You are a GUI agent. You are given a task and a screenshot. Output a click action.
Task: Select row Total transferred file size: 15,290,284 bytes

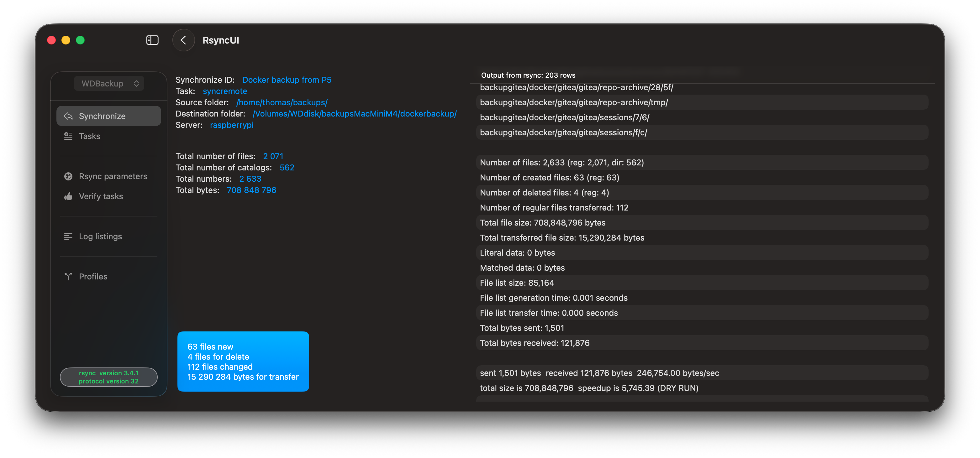tap(702, 237)
